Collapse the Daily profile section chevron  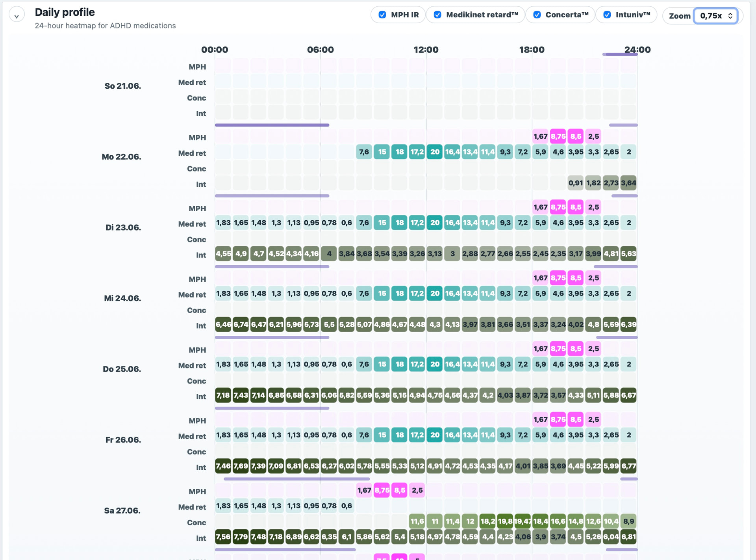17,15
